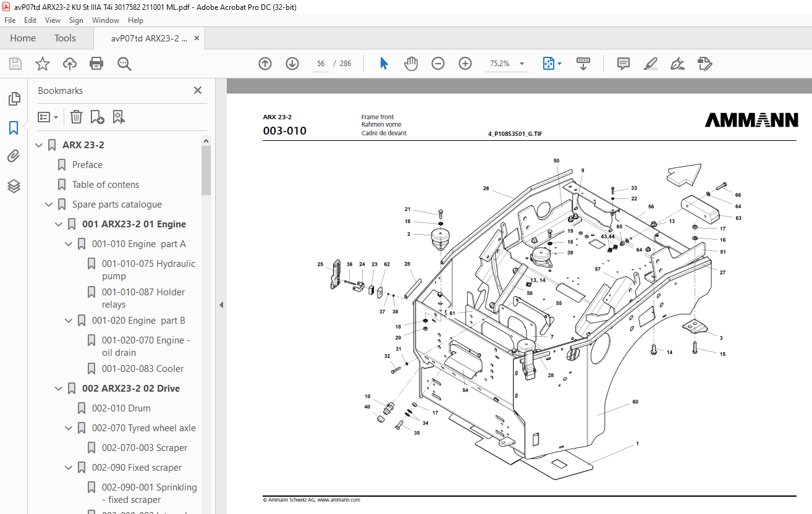
Task: Add the document to starred files
Action: click(43, 64)
